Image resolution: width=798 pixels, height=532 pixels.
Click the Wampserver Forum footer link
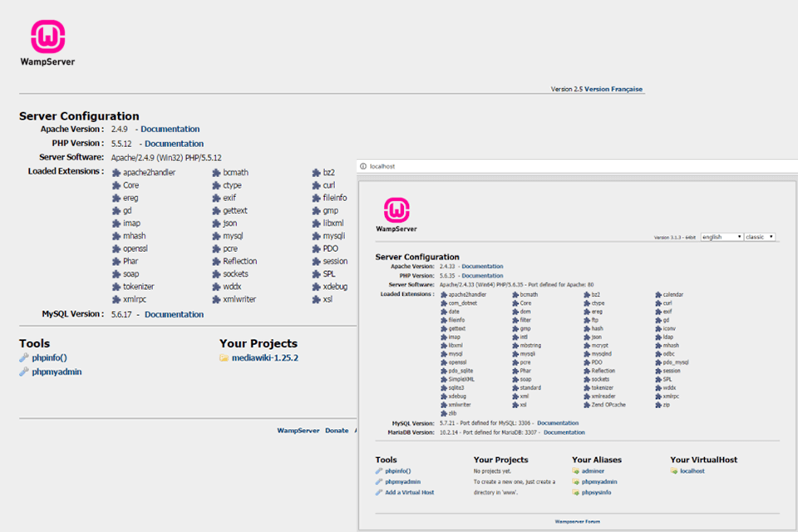click(x=577, y=521)
